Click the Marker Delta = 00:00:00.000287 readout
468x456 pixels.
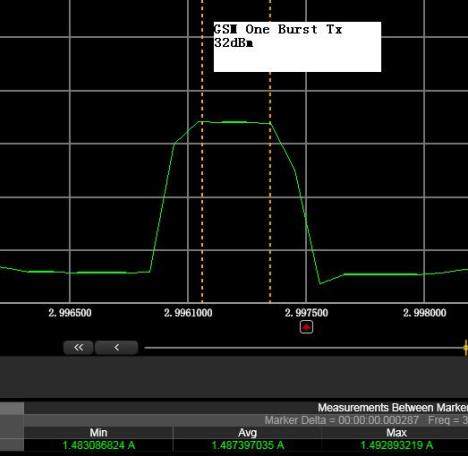point(342,420)
